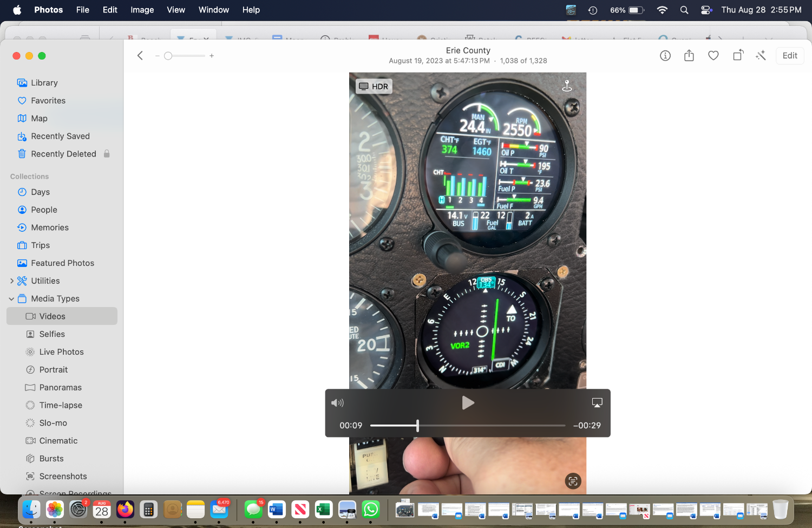The image size is (812, 528).
Task: Open the Info panel for this video
Action: point(665,56)
